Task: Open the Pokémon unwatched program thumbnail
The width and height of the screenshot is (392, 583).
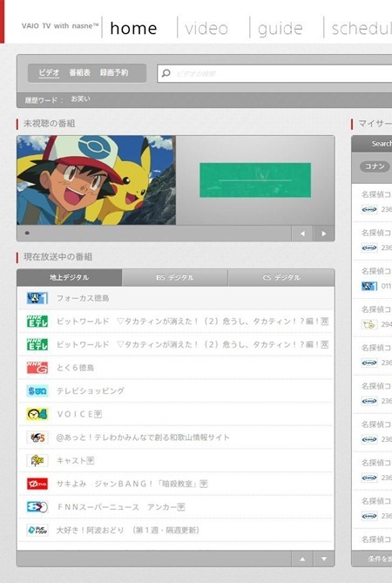Action: tap(96, 180)
